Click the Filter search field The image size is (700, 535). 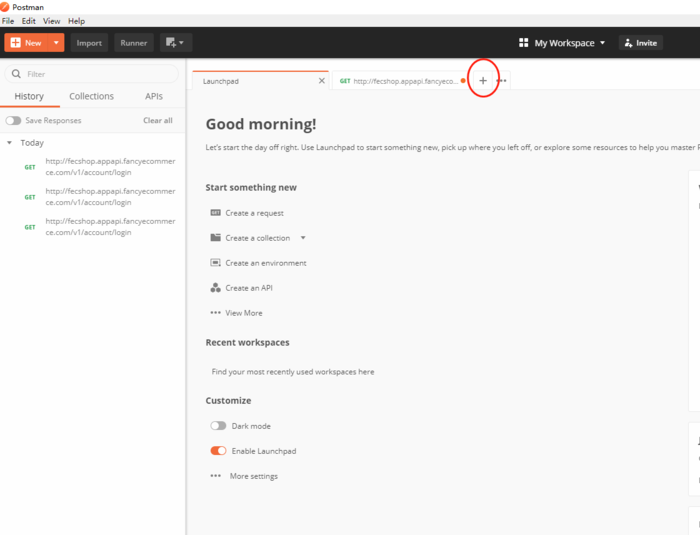95,74
